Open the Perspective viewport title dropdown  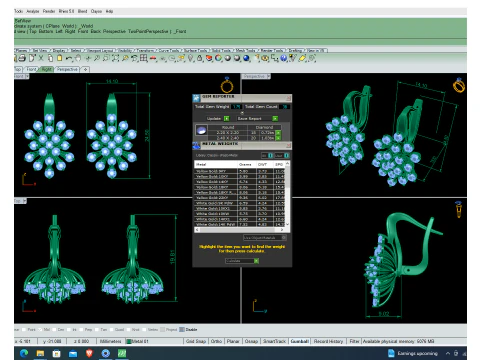coord(269,76)
